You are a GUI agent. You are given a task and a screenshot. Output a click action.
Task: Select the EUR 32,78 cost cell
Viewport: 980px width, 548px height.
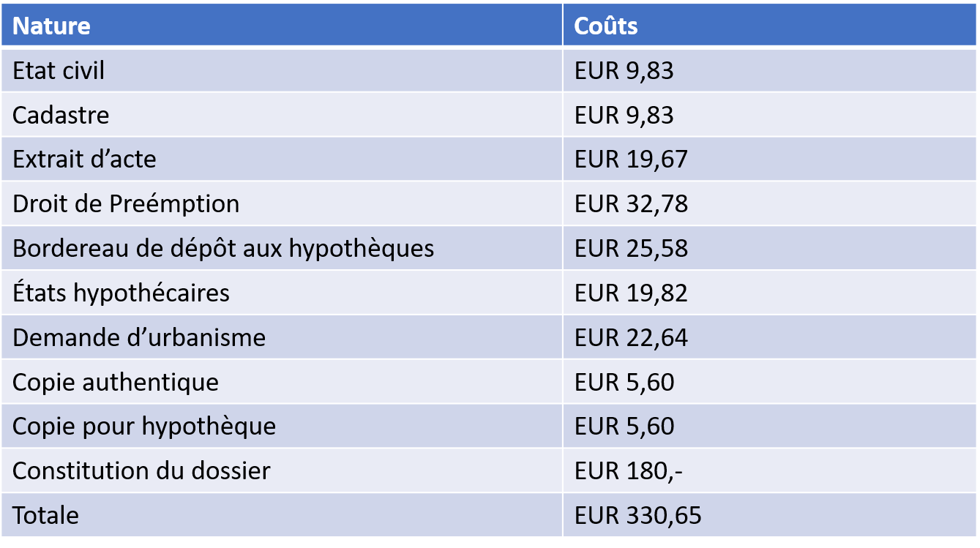click(770, 203)
